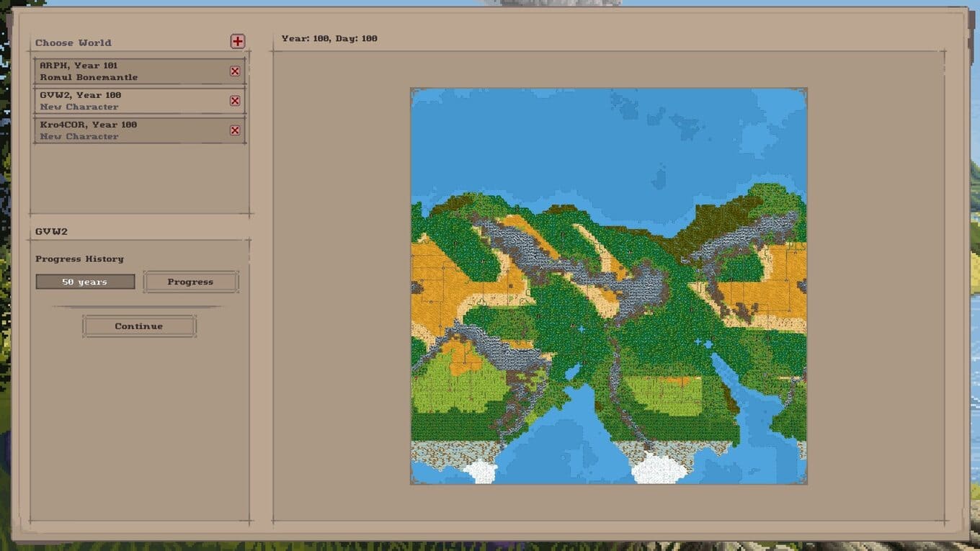Viewport: 980px width, 551px height.
Task: Add a new world with the plus icon
Action: (238, 42)
